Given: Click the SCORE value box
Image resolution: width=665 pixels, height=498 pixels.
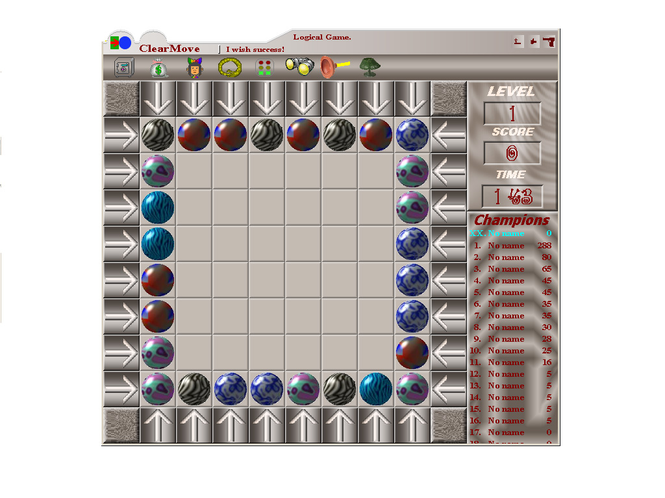Looking at the screenshot, I should (512, 154).
